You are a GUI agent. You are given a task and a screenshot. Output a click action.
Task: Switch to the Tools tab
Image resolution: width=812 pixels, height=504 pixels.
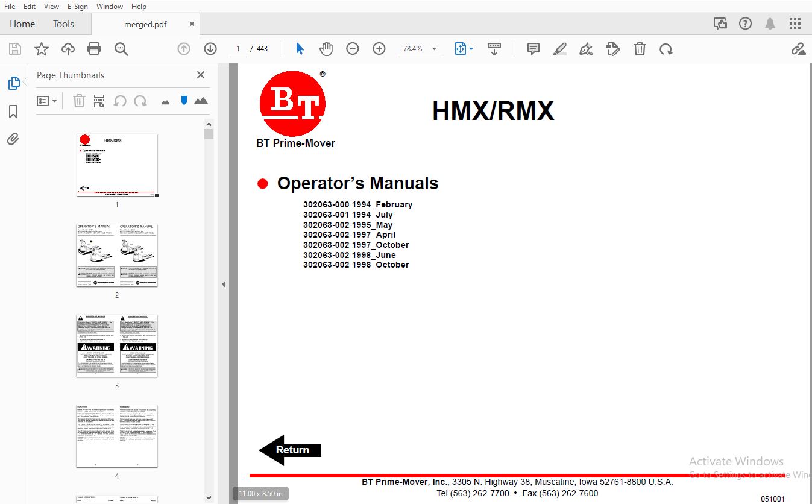click(x=63, y=24)
